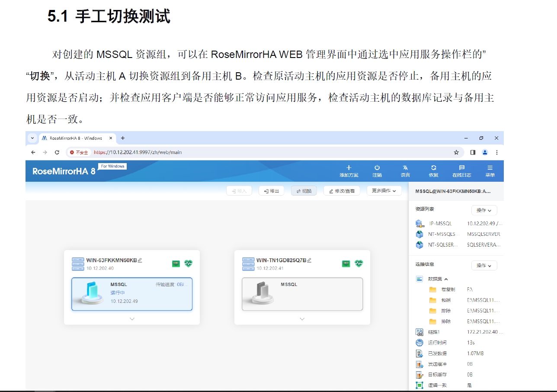Click the 目标缓存 cache icon
Image resolution: width=557 pixels, height=392 pixels.
click(419, 375)
